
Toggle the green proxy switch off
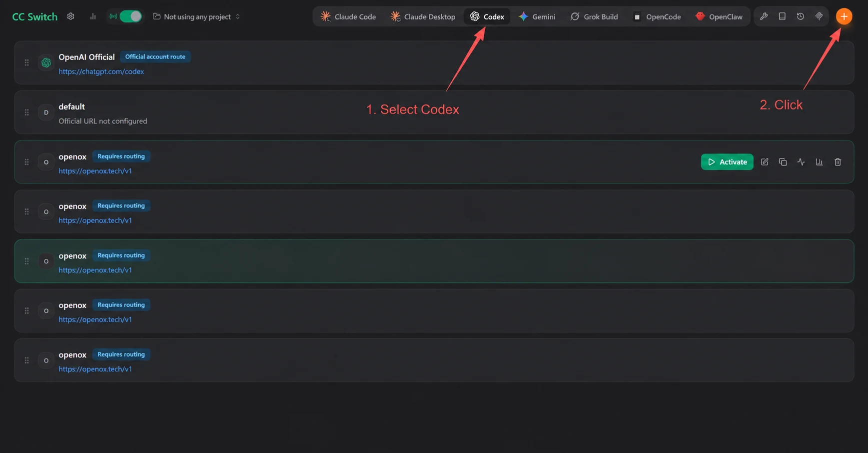[x=130, y=16]
